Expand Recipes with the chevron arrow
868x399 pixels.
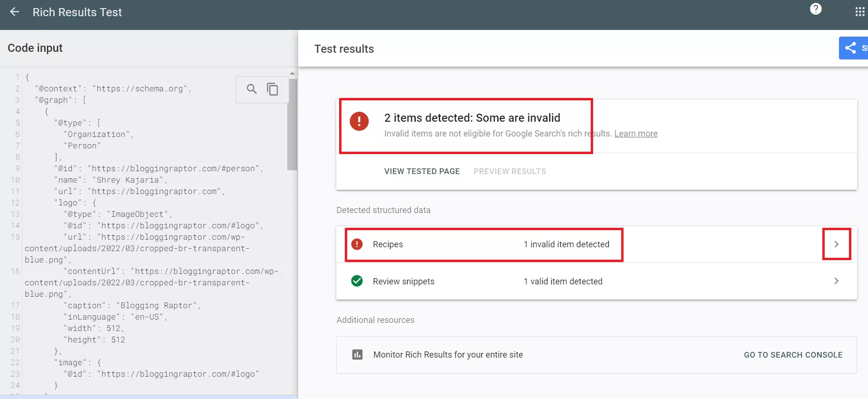[836, 244]
